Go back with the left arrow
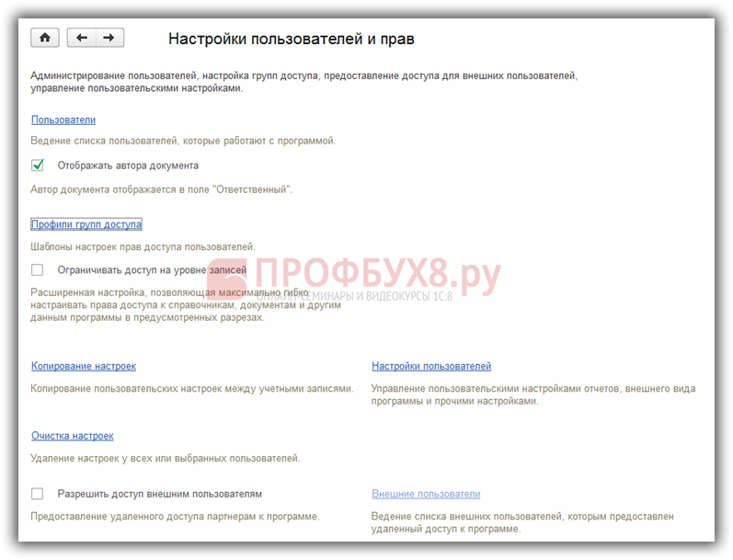The height and width of the screenshot is (560, 733). click(83, 38)
